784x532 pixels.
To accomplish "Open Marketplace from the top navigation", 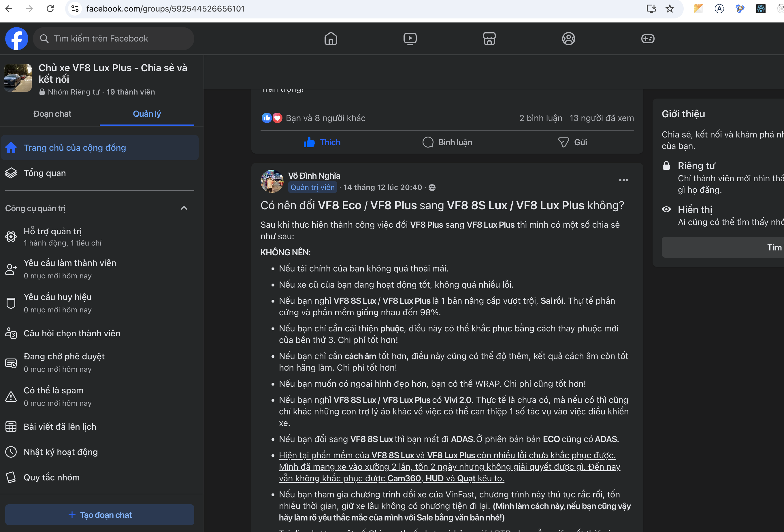I will pyautogui.click(x=489, y=38).
